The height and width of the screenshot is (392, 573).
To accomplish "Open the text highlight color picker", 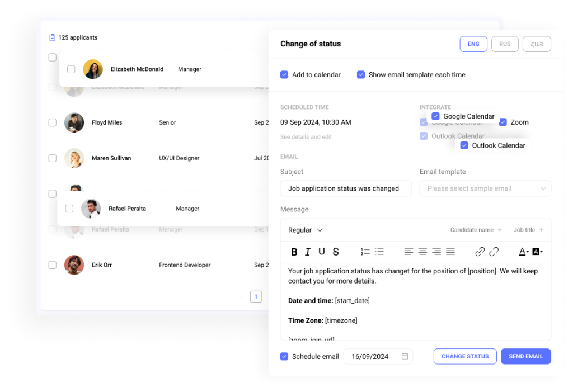I will click(537, 252).
